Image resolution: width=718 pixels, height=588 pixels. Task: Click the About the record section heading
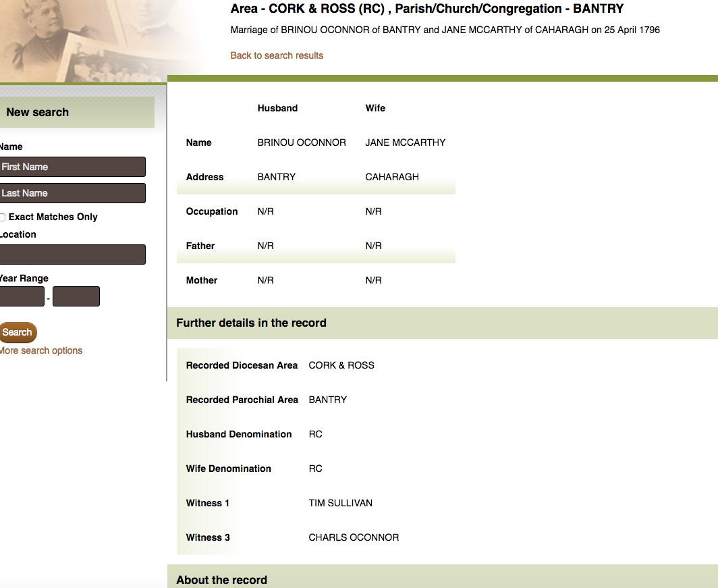click(221, 580)
